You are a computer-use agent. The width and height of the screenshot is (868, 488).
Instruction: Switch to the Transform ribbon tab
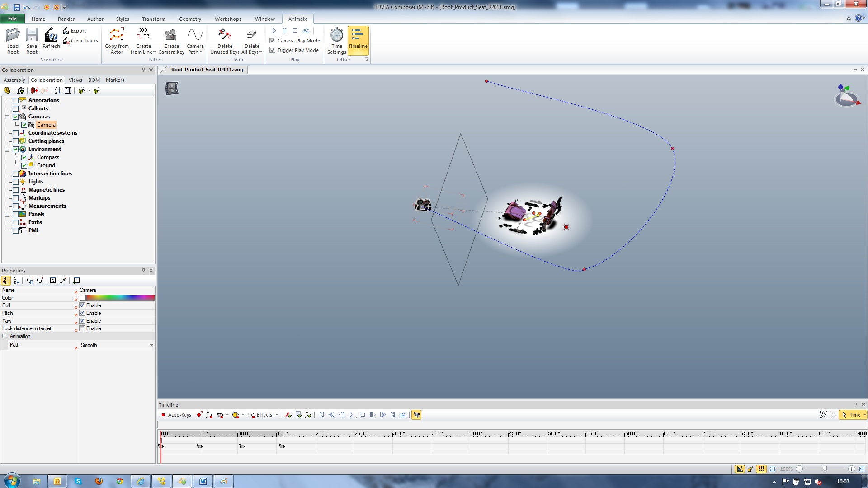(x=154, y=19)
